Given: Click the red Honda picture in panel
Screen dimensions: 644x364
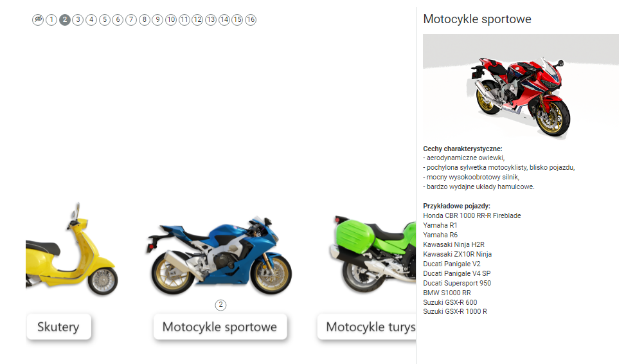Looking at the screenshot, I should point(521,87).
